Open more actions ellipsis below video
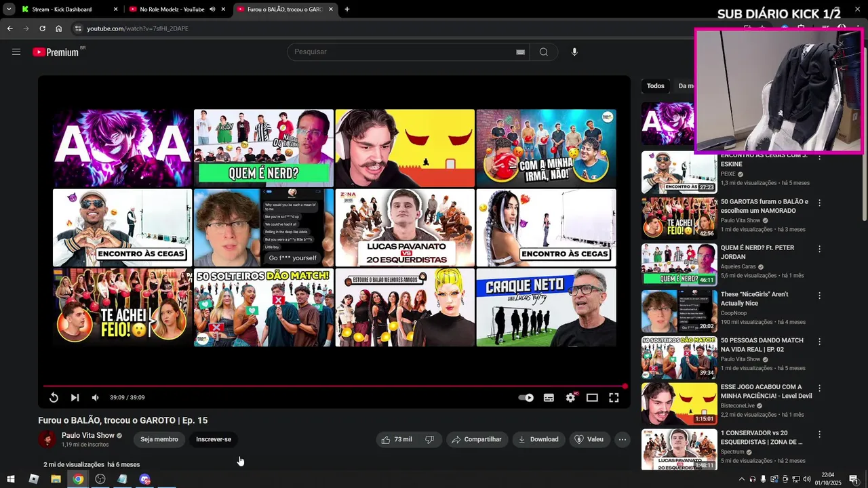This screenshot has width=868, height=488. [x=623, y=439]
